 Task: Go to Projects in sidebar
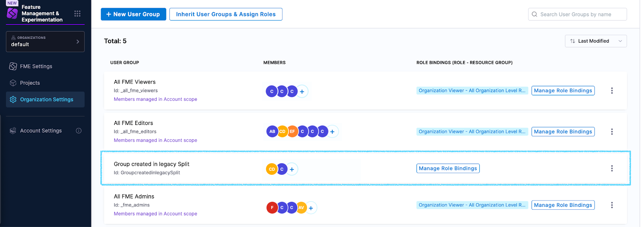tap(30, 83)
